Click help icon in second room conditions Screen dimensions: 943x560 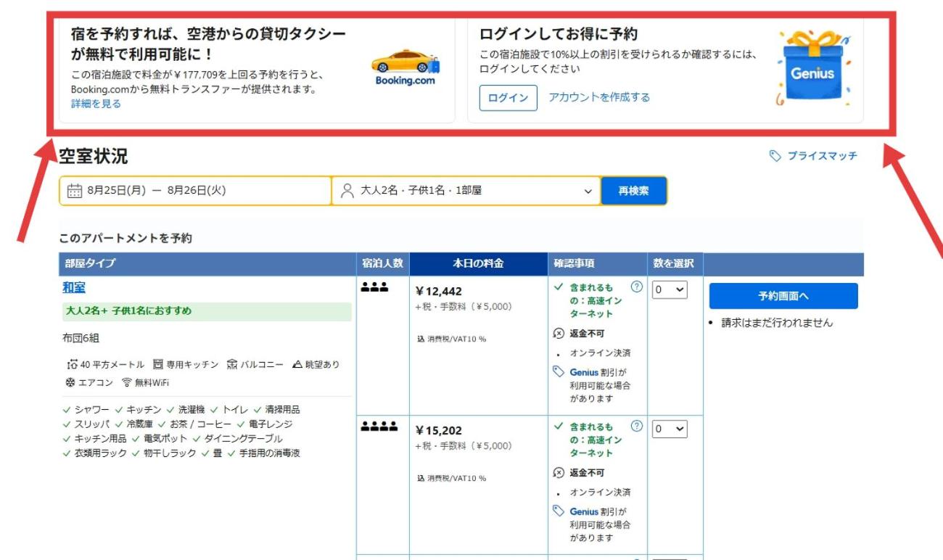tap(637, 426)
